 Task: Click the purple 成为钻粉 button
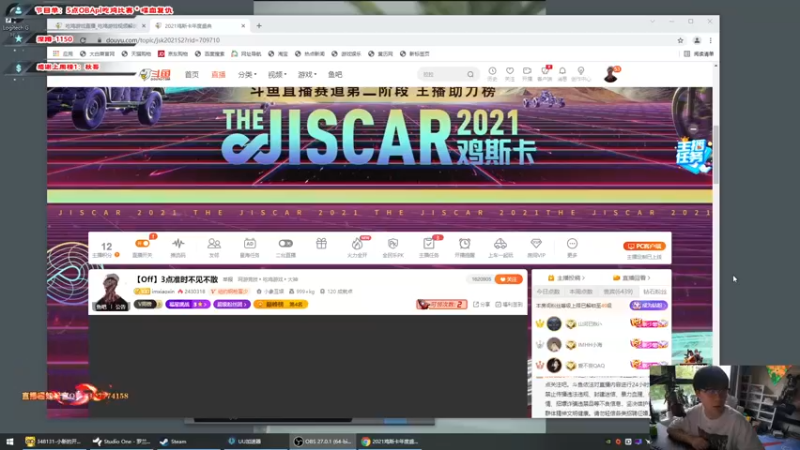(x=648, y=305)
